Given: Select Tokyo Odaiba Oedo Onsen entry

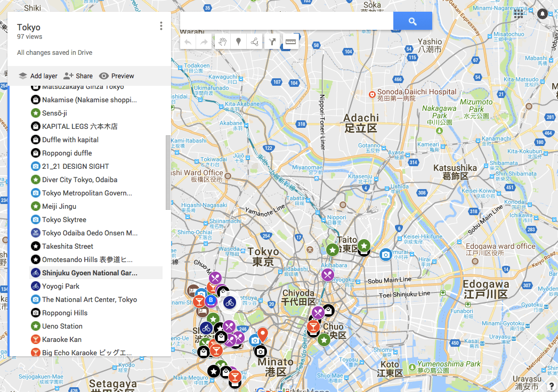Looking at the screenshot, I should point(96,233).
